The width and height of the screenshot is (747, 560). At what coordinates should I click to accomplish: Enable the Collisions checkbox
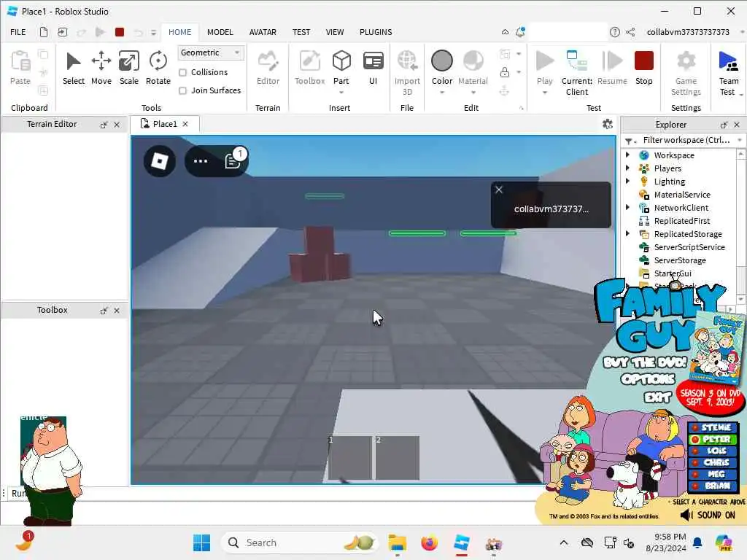tap(182, 72)
